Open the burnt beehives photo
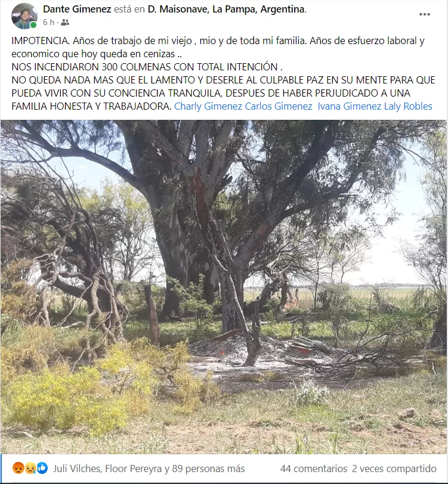Image resolution: width=448 pixels, height=484 pixels. (224, 287)
